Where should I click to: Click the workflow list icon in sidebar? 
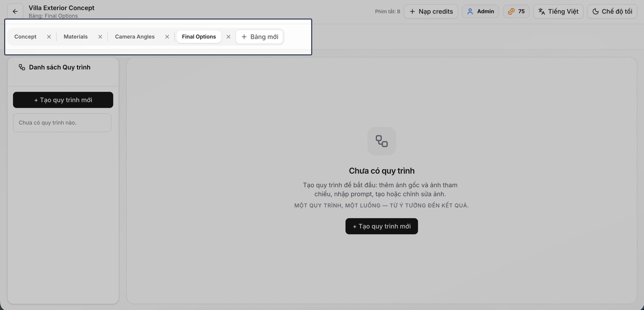pyautogui.click(x=22, y=67)
